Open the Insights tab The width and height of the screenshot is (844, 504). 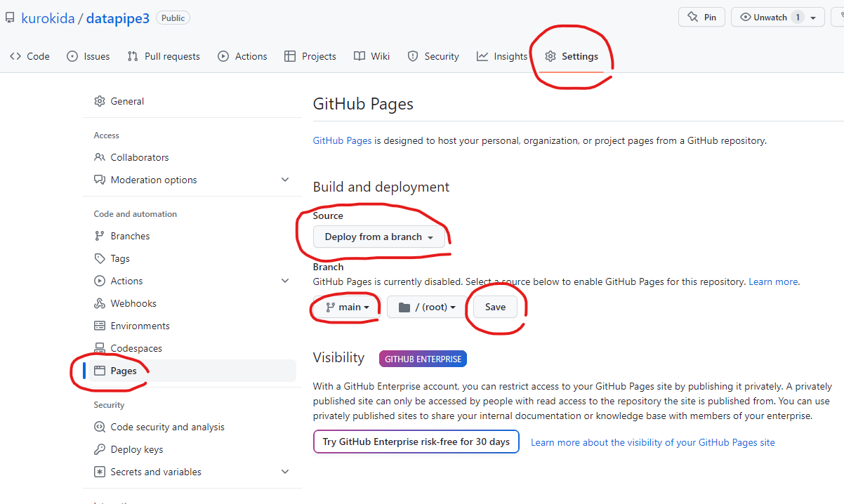[x=502, y=56]
